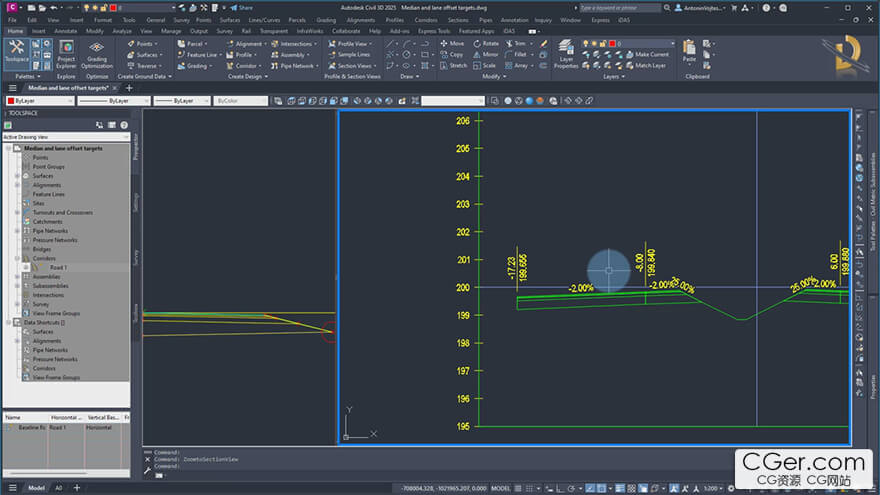Click Make Current layer tool
This screenshot has height=495, width=880.
(x=647, y=54)
